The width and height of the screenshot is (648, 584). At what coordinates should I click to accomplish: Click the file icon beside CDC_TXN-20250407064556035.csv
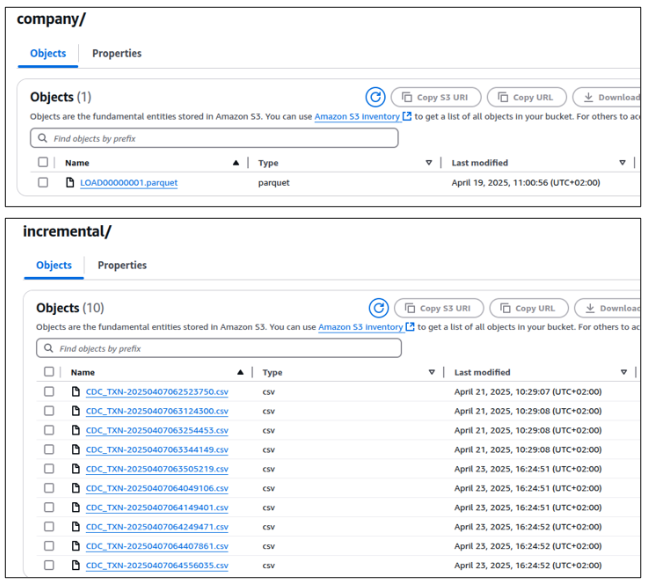(x=76, y=565)
